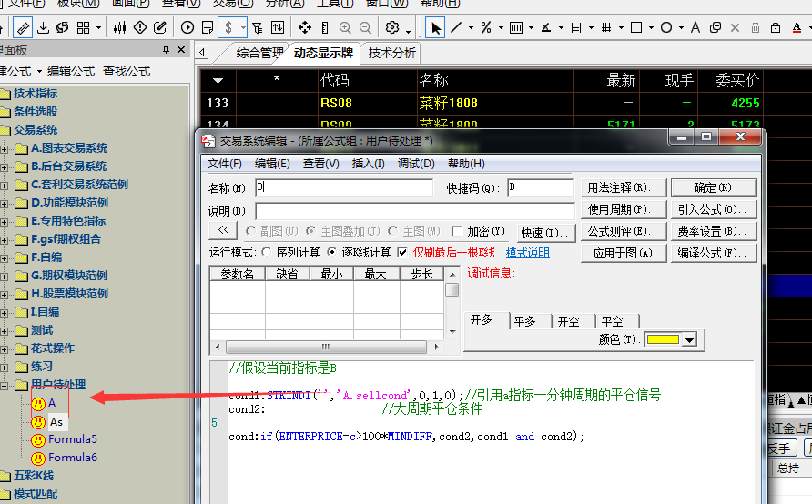Click the settings gear toolbar icon

click(392, 27)
